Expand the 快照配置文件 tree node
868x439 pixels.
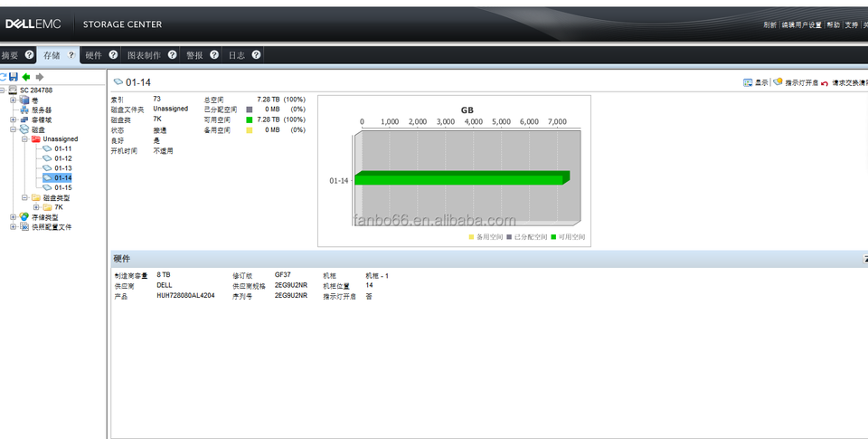(x=14, y=226)
